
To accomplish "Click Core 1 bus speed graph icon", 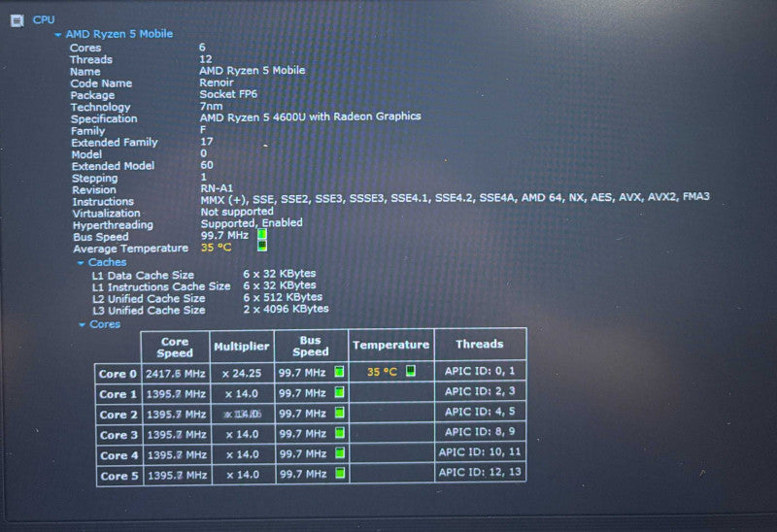I will [339, 392].
